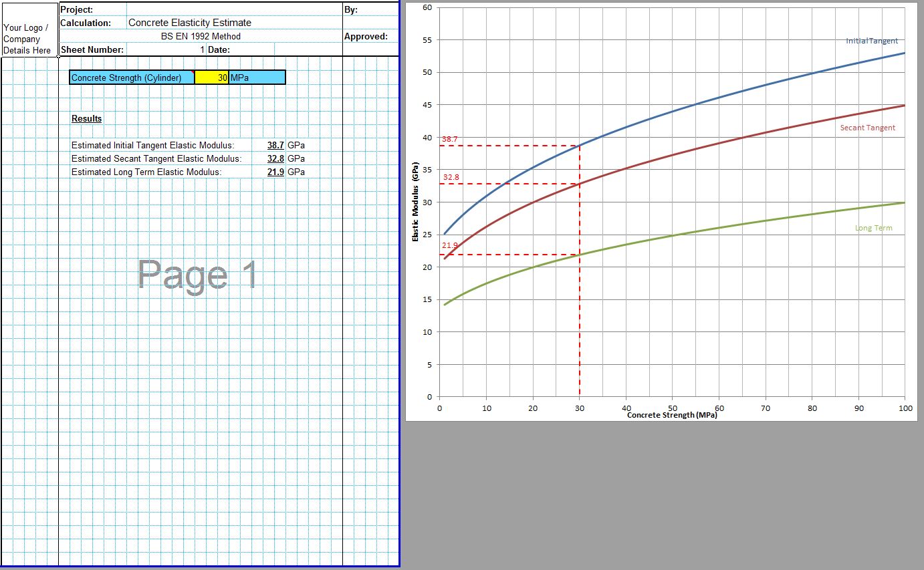Open the comment on the strength input cell
The image size is (924, 570).
(x=192, y=72)
